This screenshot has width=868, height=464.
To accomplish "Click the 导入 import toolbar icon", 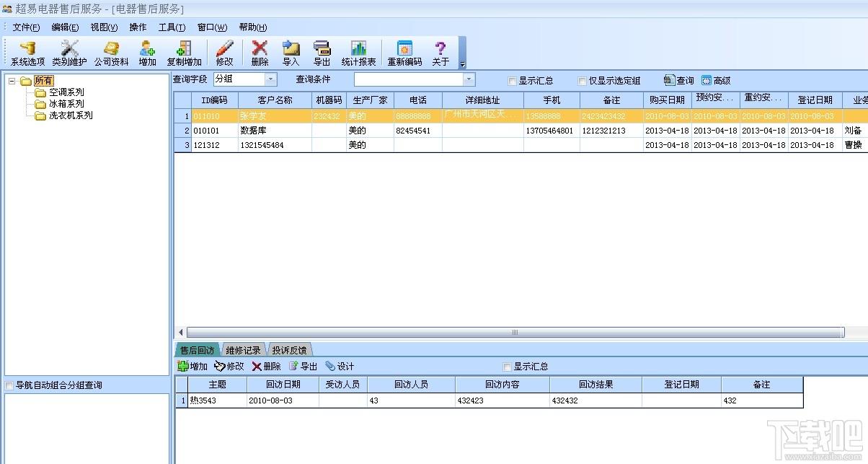I will tap(291, 53).
